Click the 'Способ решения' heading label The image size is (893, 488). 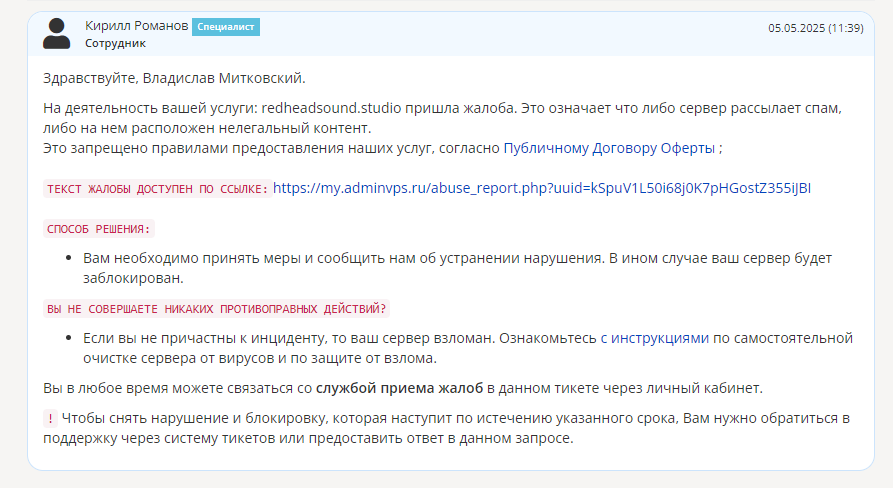(99, 229)
